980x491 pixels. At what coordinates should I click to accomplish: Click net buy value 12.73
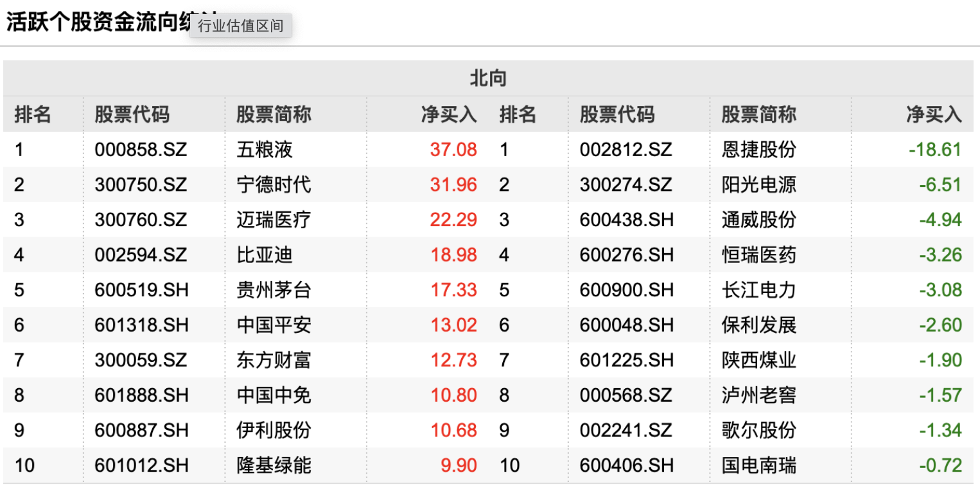(x=453, y=360)
